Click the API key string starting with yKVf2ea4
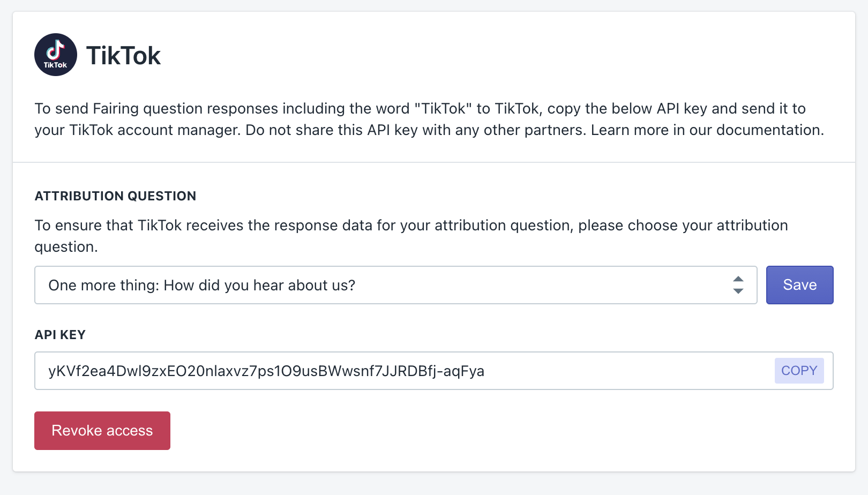The width and height of the screenshot is (868, 495). (x=266, y=371)
